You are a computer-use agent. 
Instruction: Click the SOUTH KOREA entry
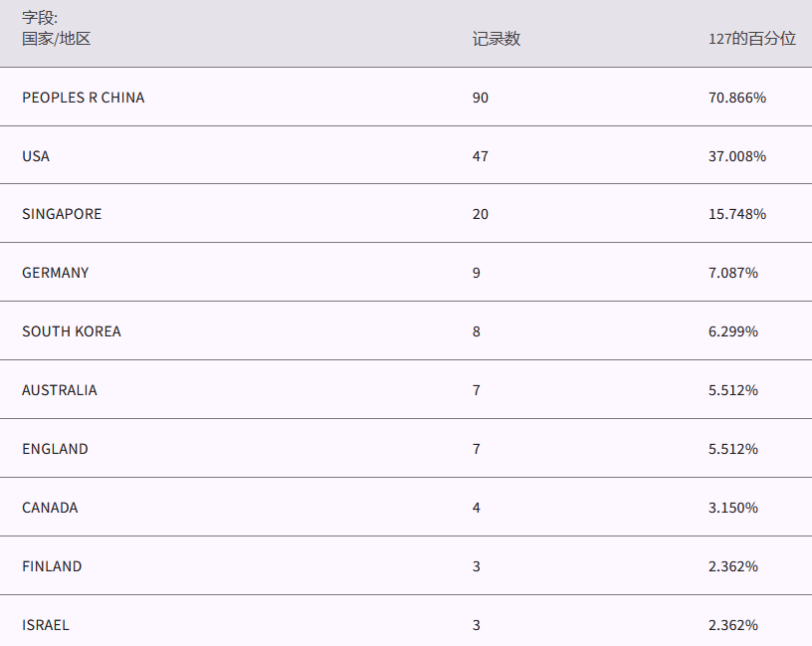click(x=72, y=331)
